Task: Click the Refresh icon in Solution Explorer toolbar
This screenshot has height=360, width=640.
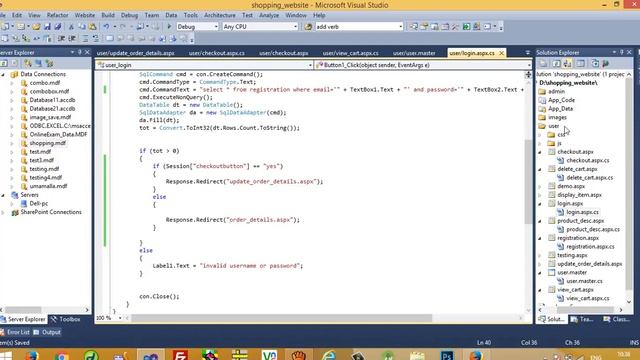Action: click(x=556, y=63)
